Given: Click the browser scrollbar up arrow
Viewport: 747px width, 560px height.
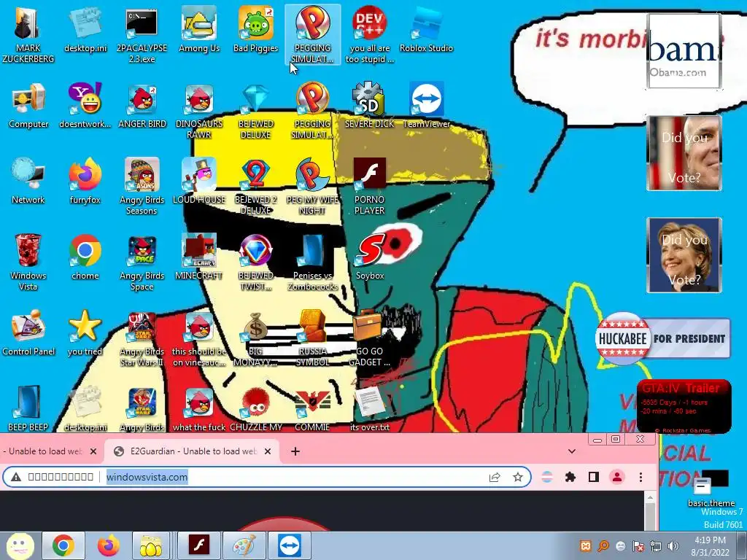Looking at the screenshot, I should click(650, 497).
